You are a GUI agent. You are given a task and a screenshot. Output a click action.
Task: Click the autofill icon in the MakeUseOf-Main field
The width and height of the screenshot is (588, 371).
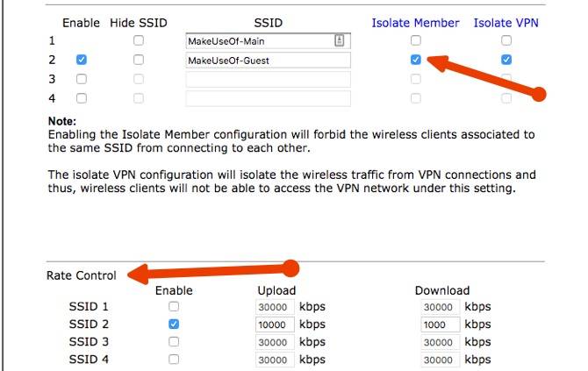pos(340,41)
